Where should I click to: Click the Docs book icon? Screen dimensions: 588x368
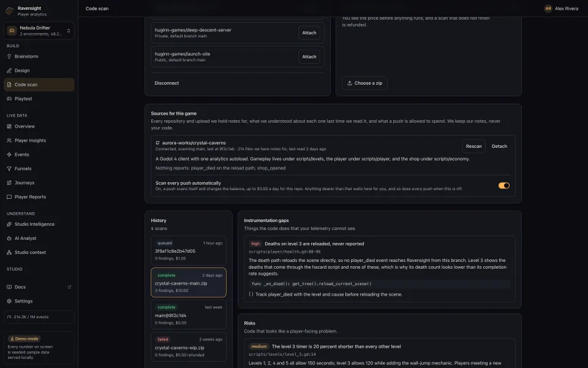tap(9, 287)
